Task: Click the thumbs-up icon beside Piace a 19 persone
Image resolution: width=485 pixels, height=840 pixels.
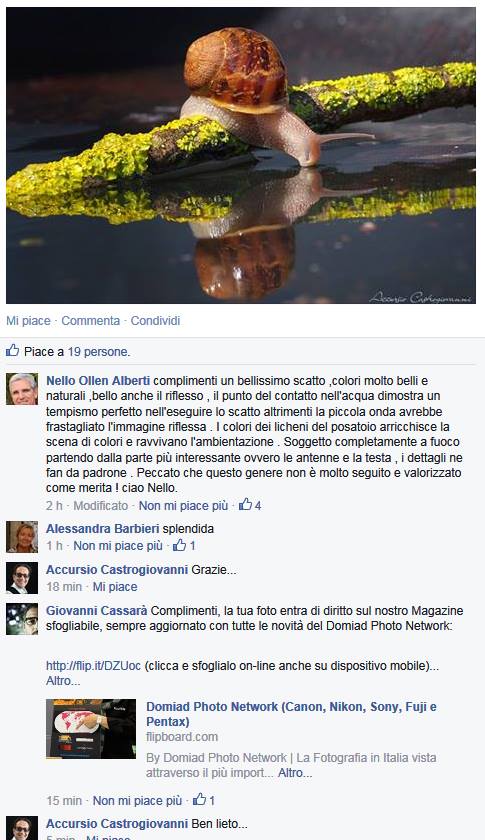Action: pyautogui.click(x=12, y=351)
